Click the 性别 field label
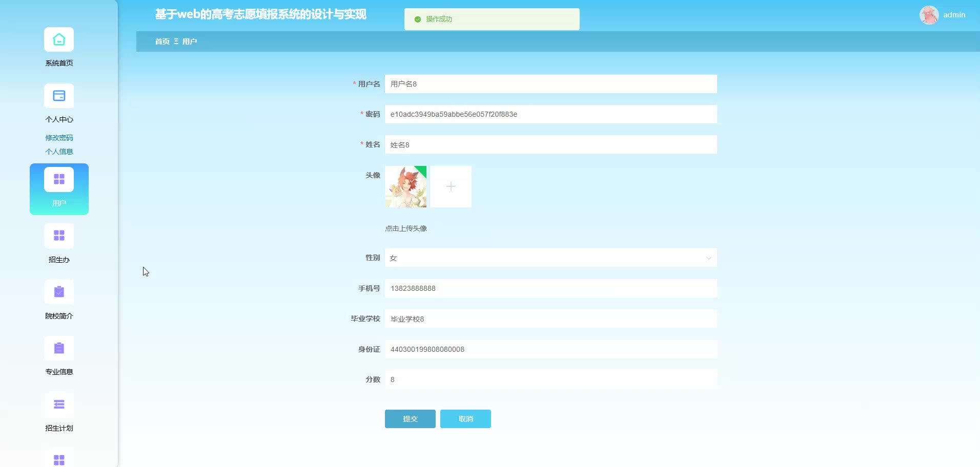The width and height of the screenshot is (980, 467). pos(373,258)
